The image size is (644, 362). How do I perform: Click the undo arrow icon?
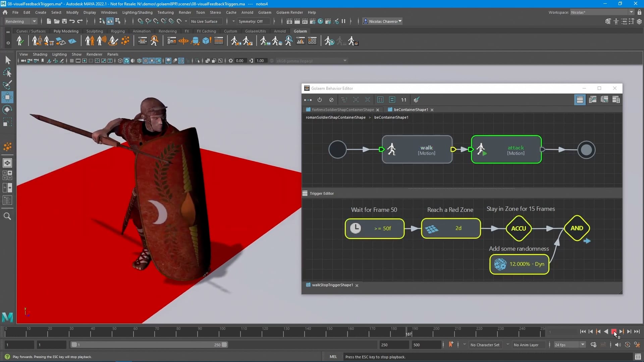coord(72,21)
